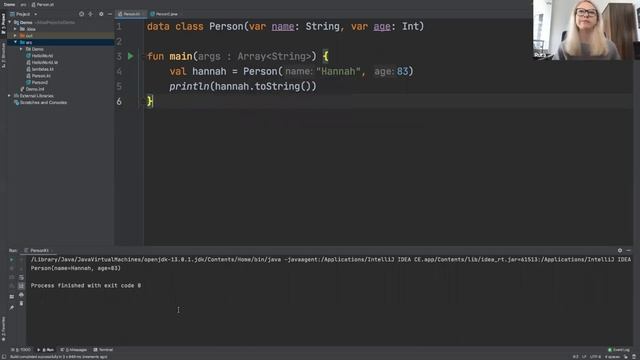Open the Terminal tool window tab
This screenshot has height=360, width=640.
[x=103, y=350]
